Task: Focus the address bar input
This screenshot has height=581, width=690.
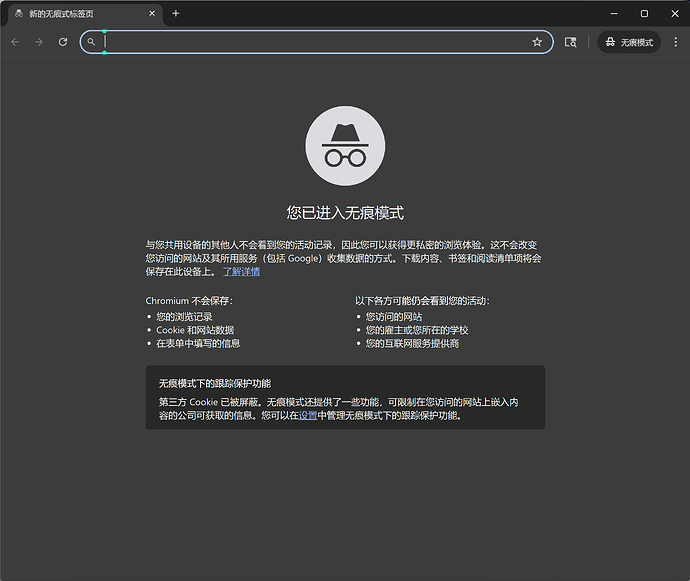Action: (316, 42)
